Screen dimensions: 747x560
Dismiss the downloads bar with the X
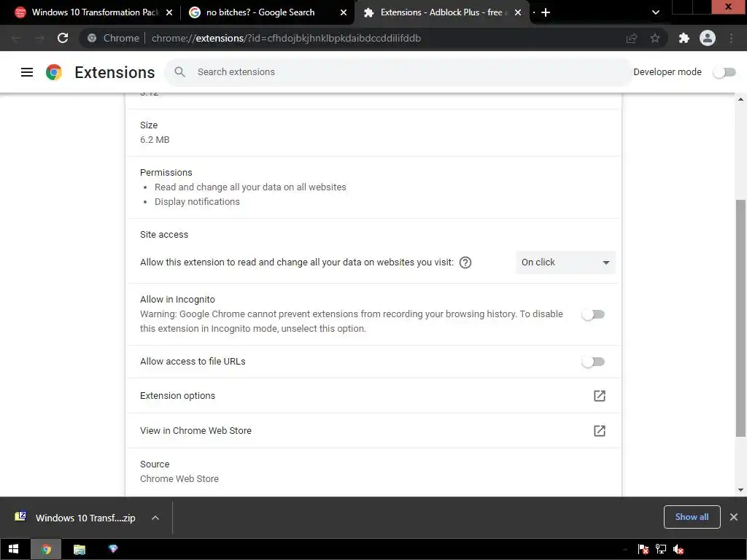(x=734, y=517)
